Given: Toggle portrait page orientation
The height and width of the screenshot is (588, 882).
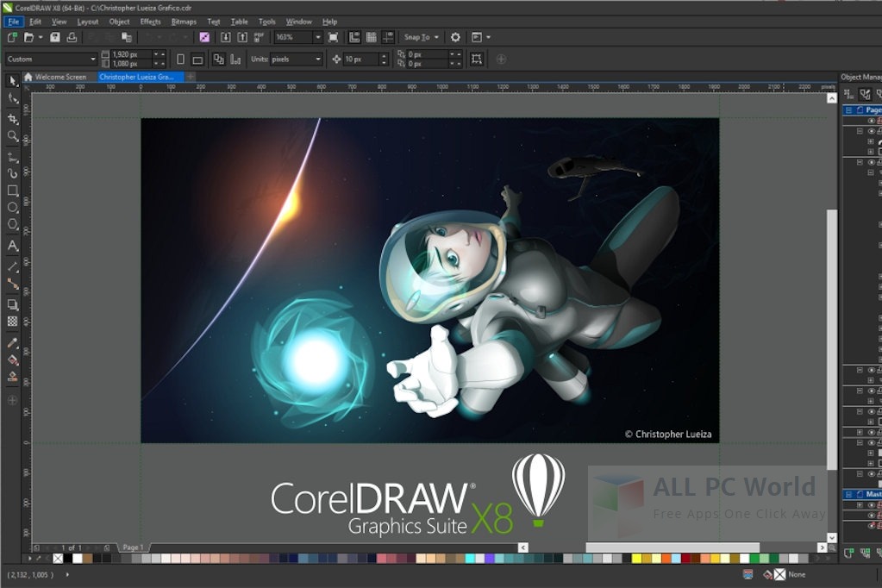Looking at the screenshot, I should click(x=182, y=59).
